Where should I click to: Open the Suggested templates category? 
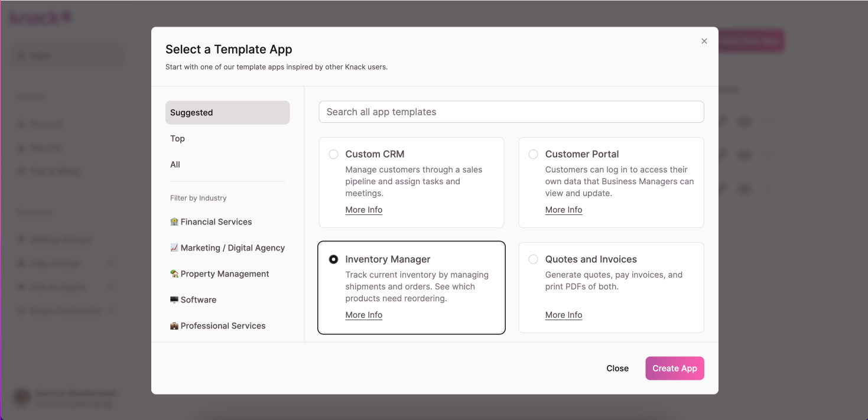click(x=227, y=113)
